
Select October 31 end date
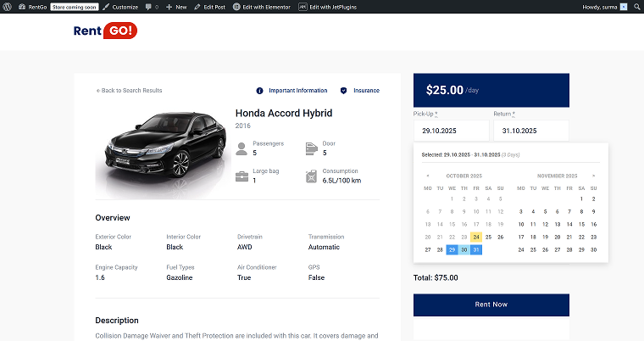pos(476,249)
